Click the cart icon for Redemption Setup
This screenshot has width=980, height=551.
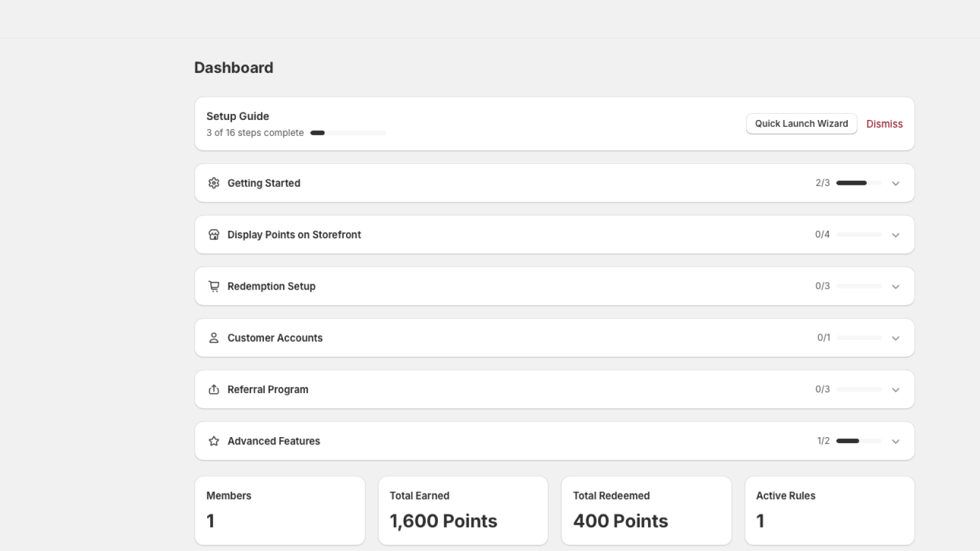(214, 286)
